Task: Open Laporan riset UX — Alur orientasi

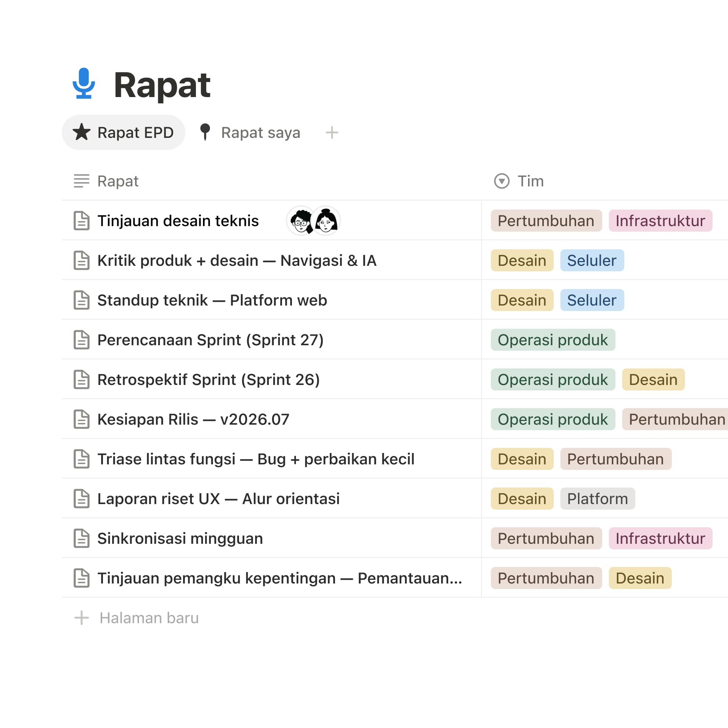Action: click(218, 499)
